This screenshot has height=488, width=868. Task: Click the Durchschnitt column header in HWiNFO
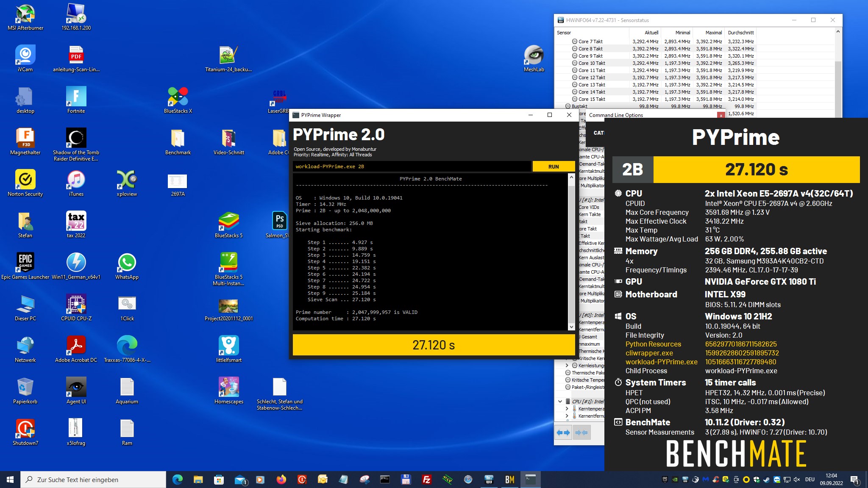pyautogui.click(x=740, y=33)
